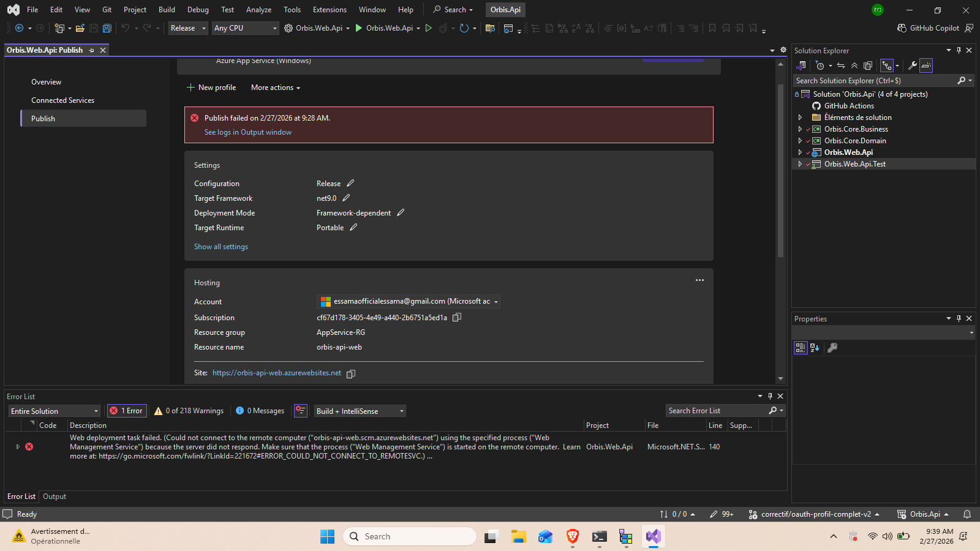Viewport: 980px width, 551px height.
Task: Toggle the 1 Error filter
Action: click(126, 411)
